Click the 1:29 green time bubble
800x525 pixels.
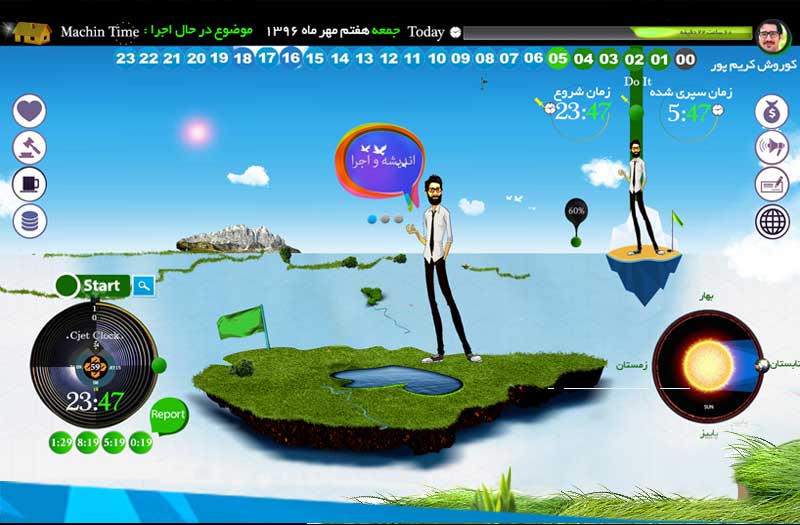(x=60, y=442)
